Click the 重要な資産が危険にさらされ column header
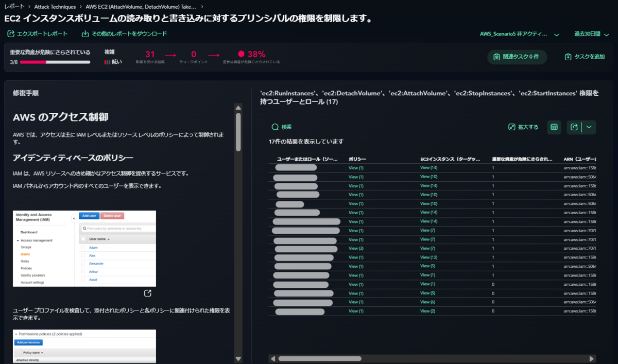This screenshot has height=364, width=618. coord(522,159)
